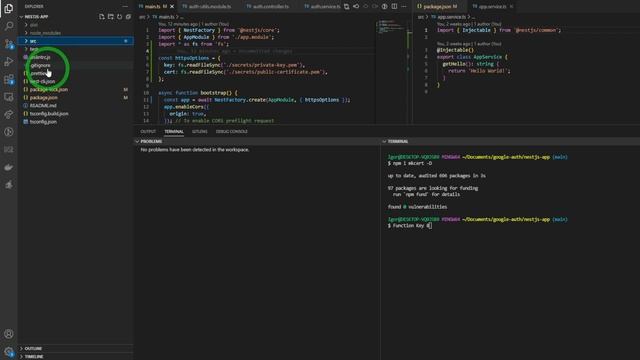Switch to auth-utils.module.ts tab

210,7
